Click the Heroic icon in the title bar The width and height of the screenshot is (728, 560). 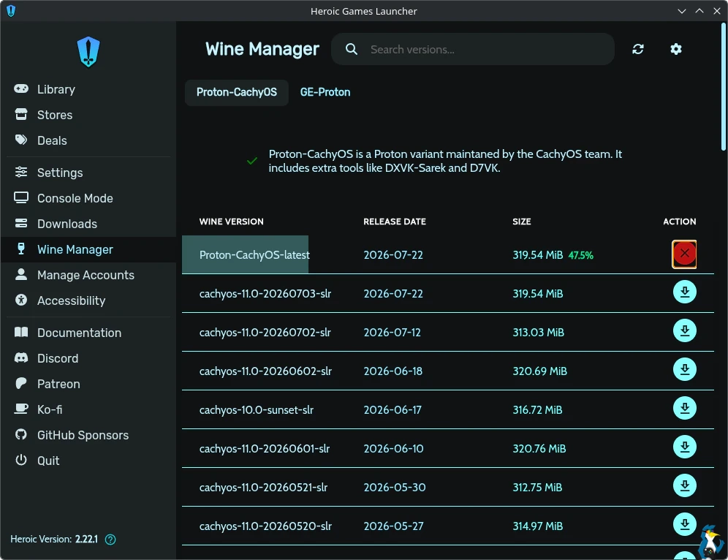(11, 11)
